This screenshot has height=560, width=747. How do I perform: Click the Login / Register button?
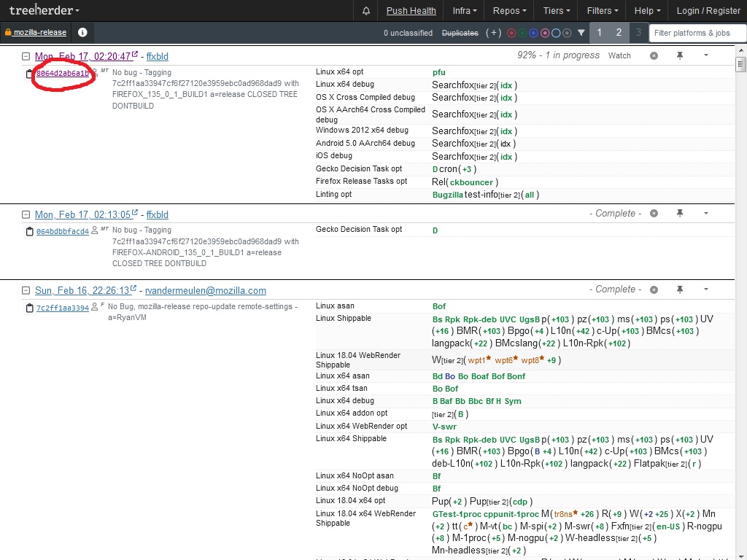click(x=708, y=11)
